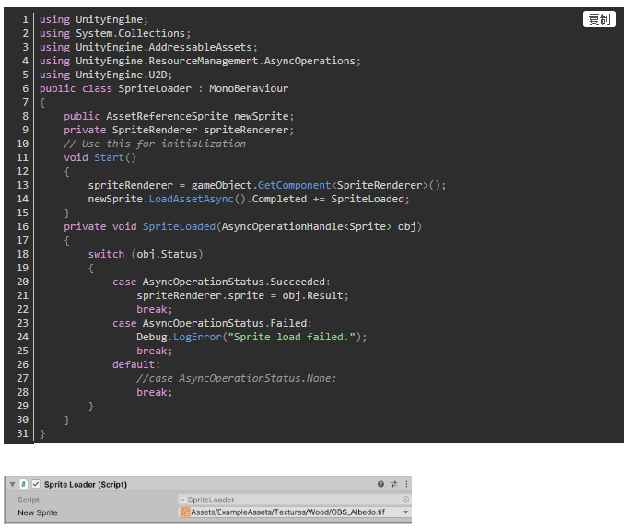Click the 'default:' line

[x=136, y=365]
